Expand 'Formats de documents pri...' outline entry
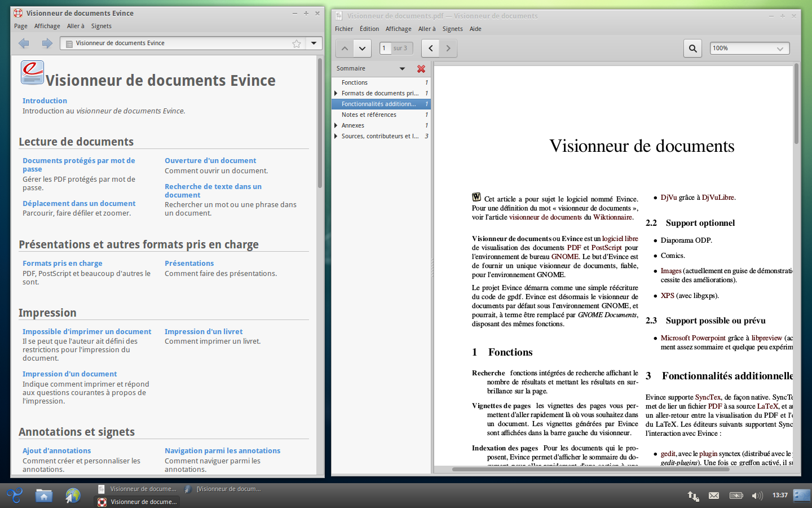Screen dimensions: 812x508 click(336, 93)
